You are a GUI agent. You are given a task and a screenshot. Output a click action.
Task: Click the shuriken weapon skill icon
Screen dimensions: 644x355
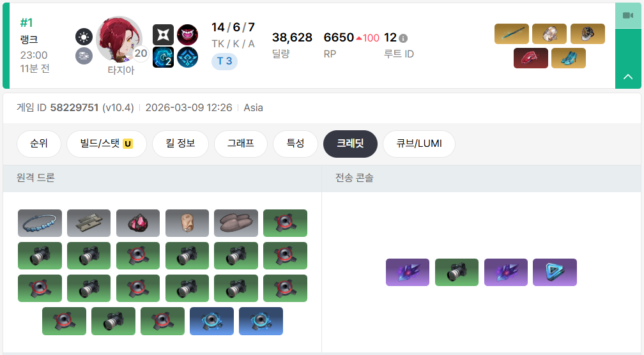click(x=163, y=34)
